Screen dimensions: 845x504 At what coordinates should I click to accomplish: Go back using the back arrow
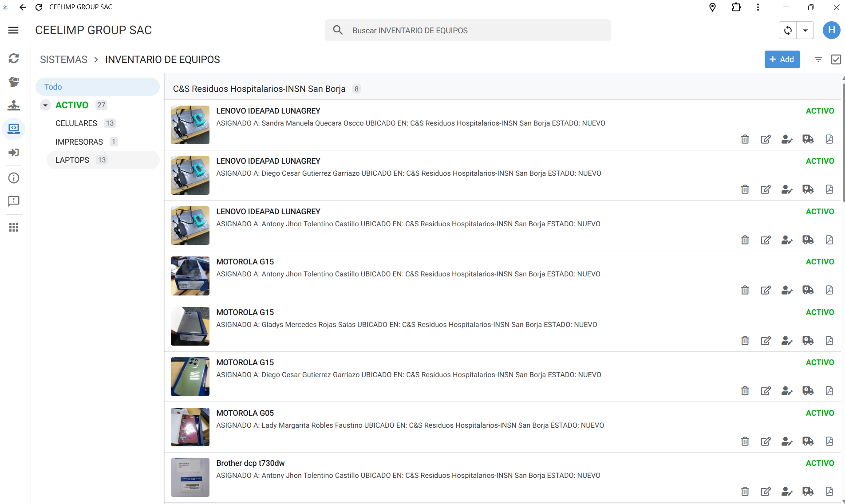coord(23,7)
